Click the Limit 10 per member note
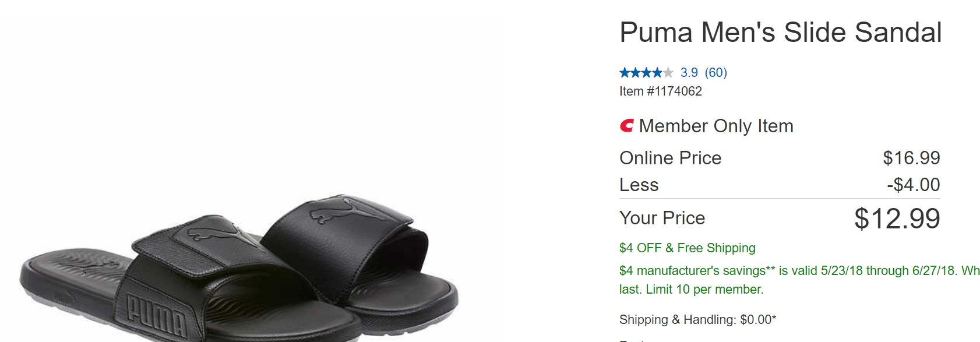This screenshot has height=342, width=980. pos(704,290)
